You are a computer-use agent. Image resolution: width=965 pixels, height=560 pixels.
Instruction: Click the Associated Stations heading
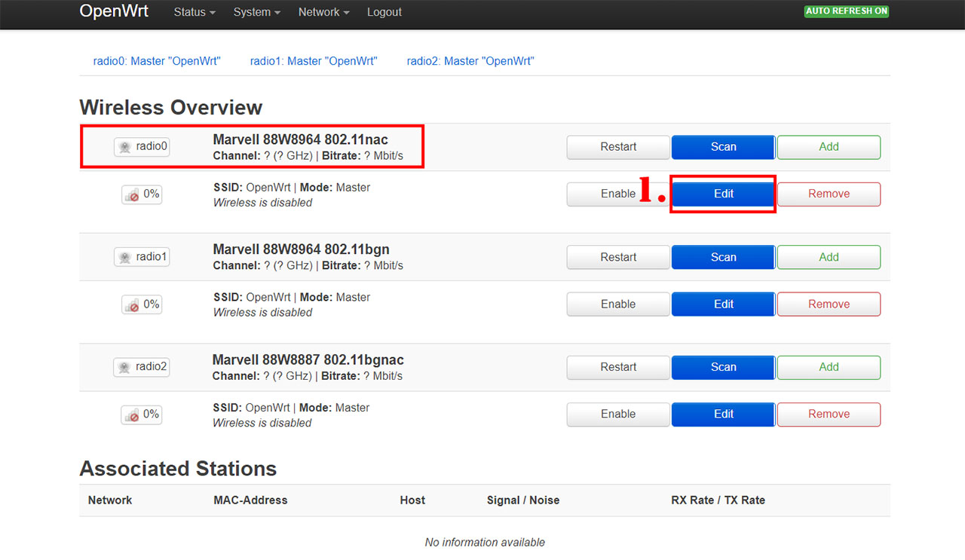[178, 469]
